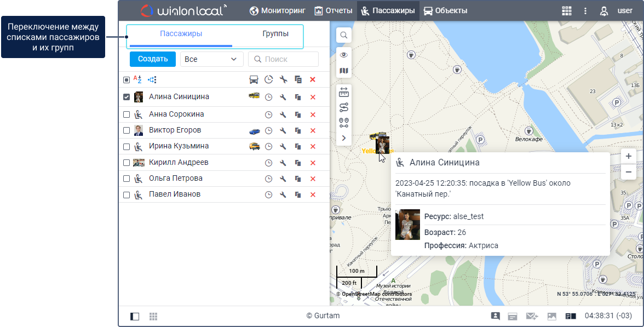
Task: Open properties wrench for Виктор Егоров
Action: tap(283, 130)
